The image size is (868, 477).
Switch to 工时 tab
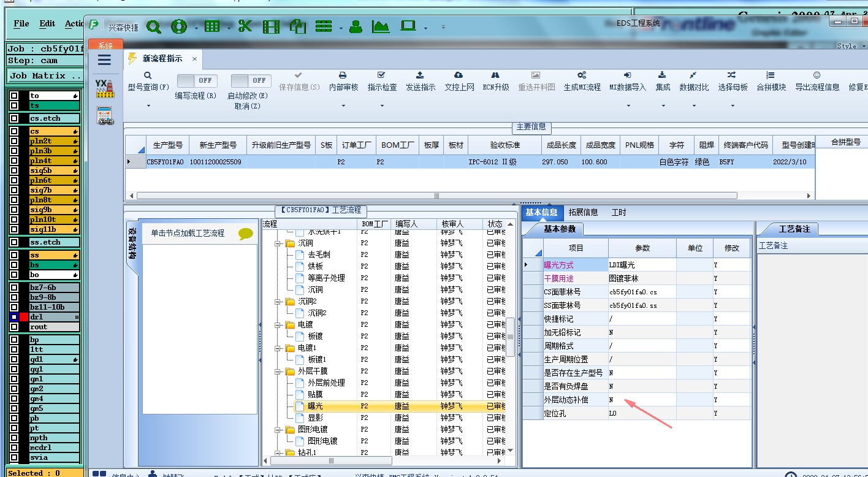(619, 213)
